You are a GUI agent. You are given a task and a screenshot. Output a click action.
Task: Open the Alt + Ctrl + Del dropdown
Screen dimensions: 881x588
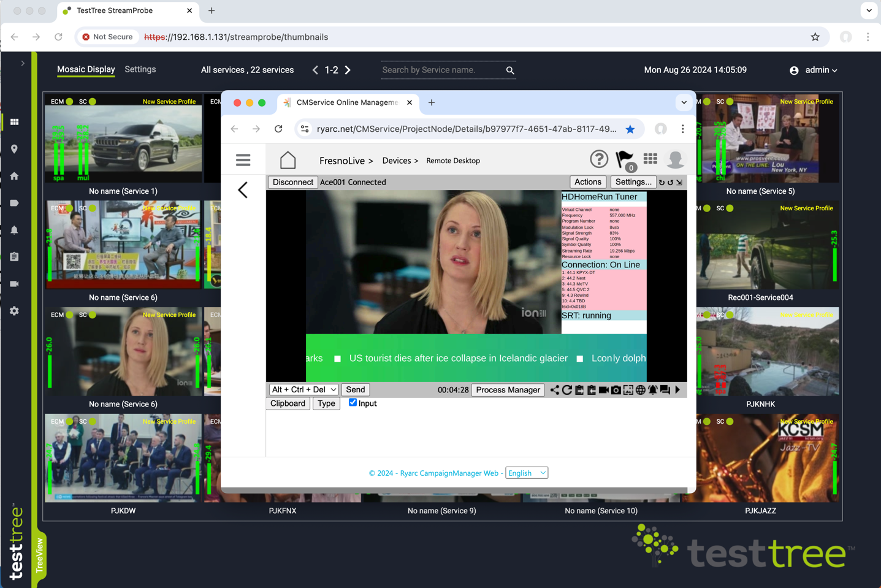[303, 389]
